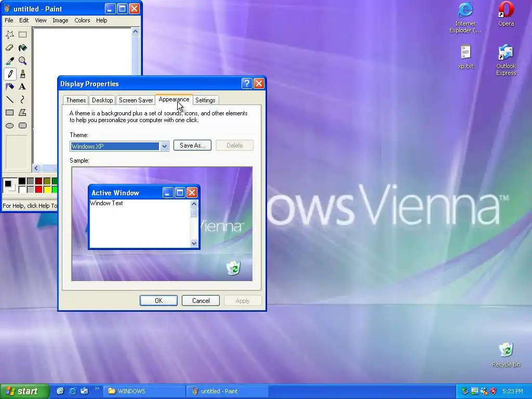Select the Curve tool in Paint
This screenshot has height=399, width=532.
coord(23,99)
